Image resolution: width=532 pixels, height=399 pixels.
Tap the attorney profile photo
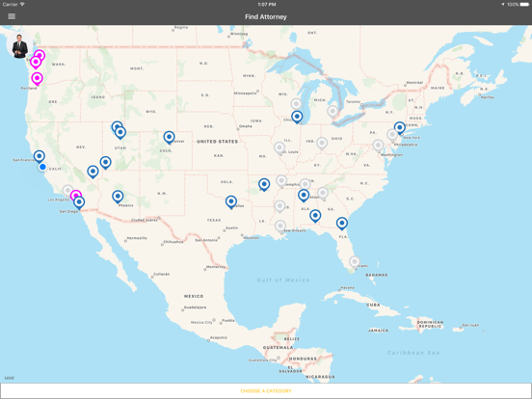pos(19,46)
